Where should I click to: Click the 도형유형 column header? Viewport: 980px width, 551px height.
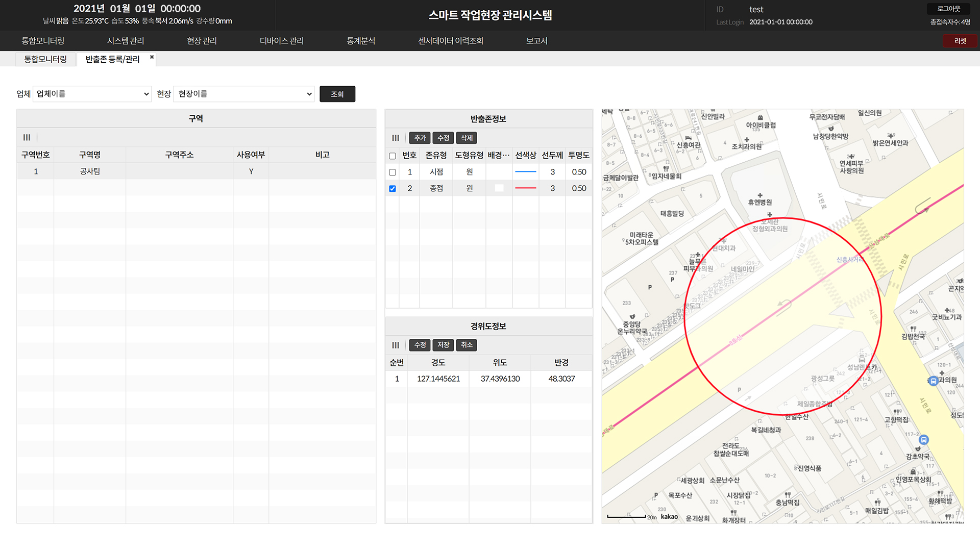[x=469, y=156]
